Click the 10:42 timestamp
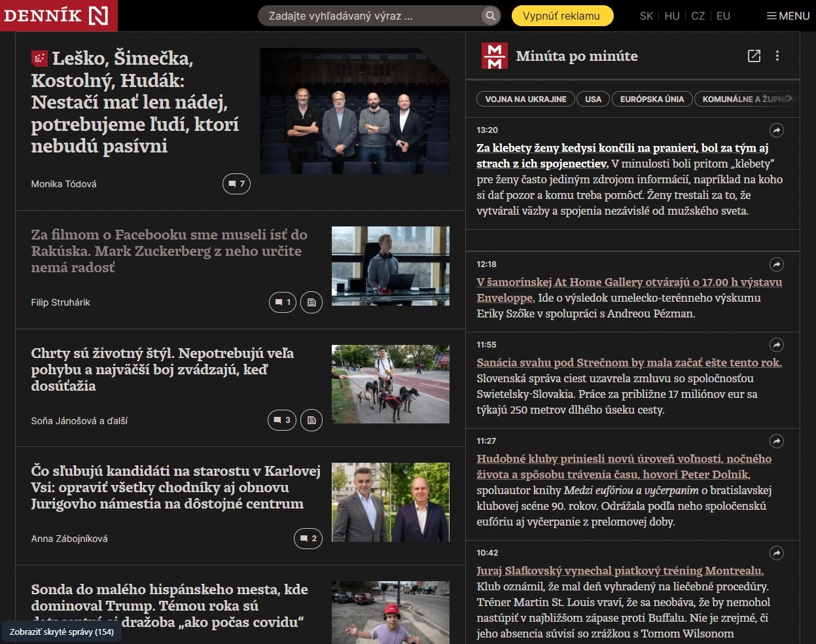The image size is (816, 644). tap(487, 553)
